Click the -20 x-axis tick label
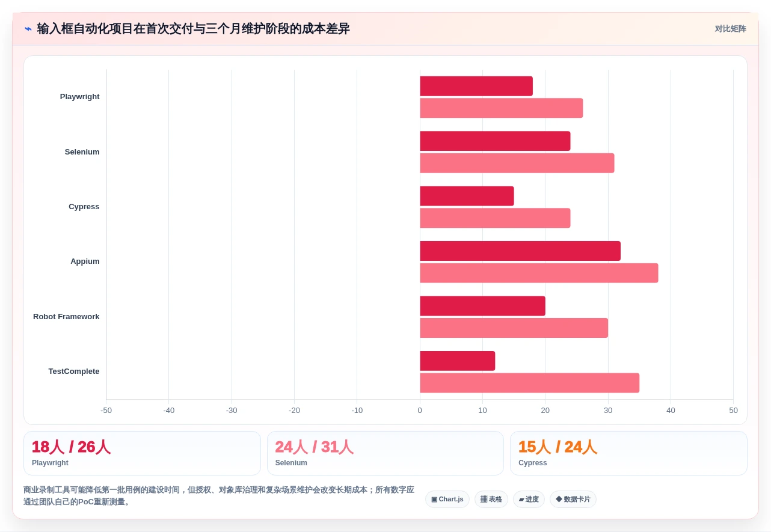The image size is (771, 532). pos(294,411)
